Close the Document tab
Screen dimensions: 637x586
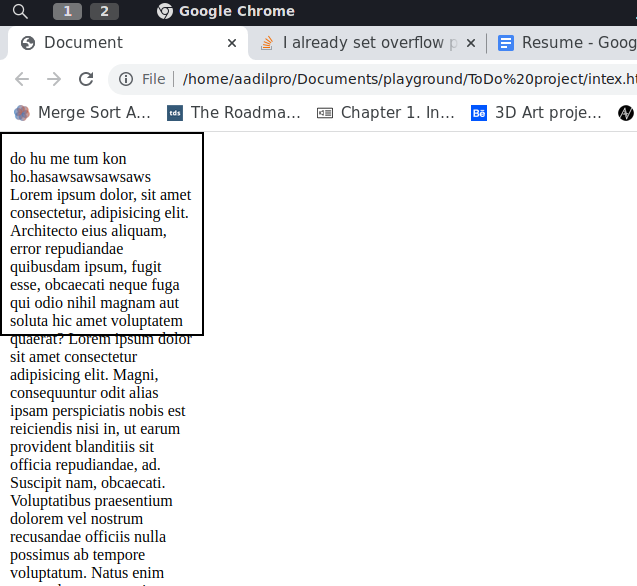coord(232,43)
